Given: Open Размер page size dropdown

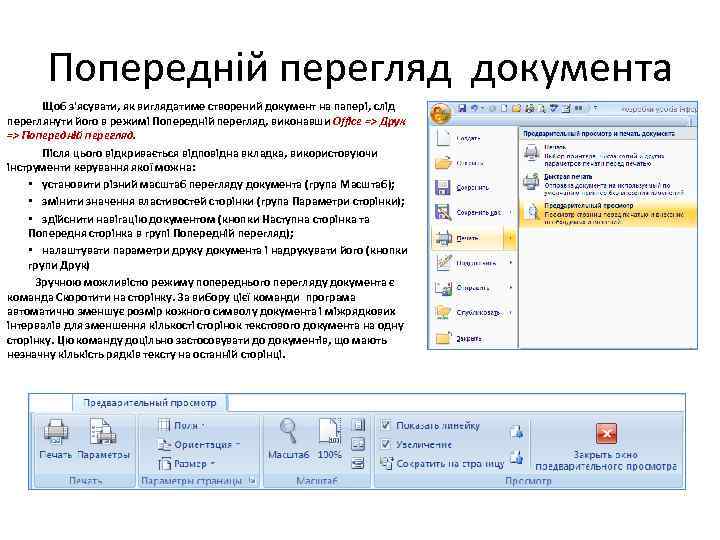Looking at the screenshot, I should coord(186,464).
